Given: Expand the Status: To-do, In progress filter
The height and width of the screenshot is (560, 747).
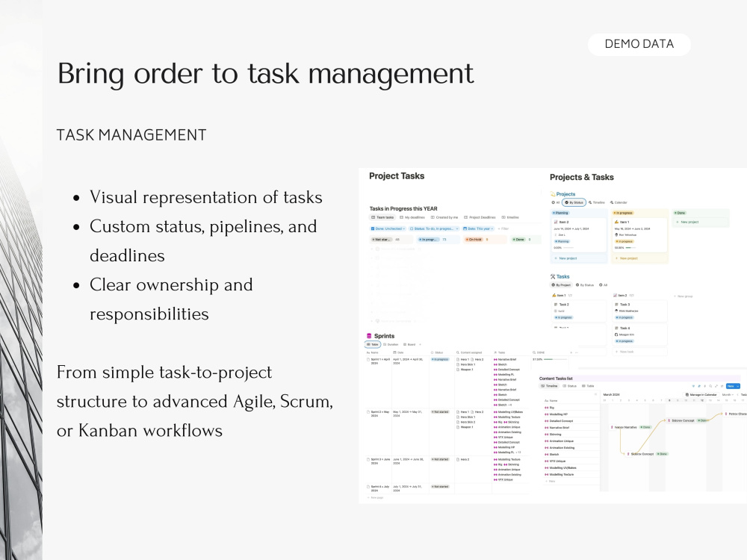Looking at the screenshot, I should coord(434,228).
